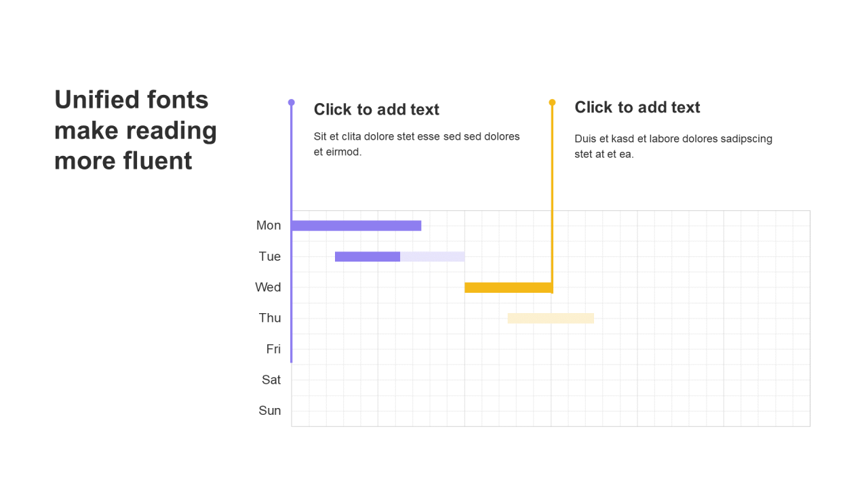Select the pale yellow Thursday bar
Screen dimensions: 868x488
pyautogui.click(x=551, y=318)
